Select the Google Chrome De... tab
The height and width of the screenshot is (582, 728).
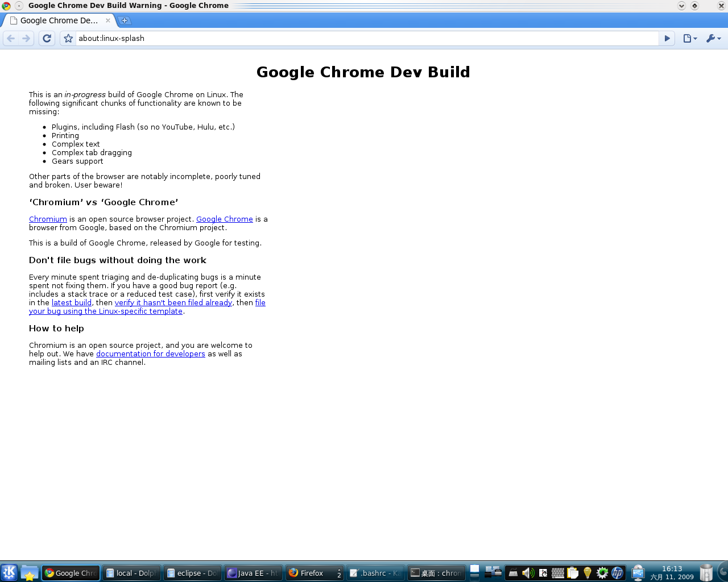[59, 20]
